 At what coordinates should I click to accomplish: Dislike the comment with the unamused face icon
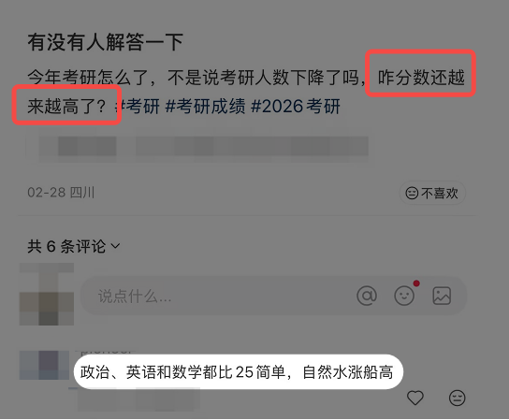[457, 398]
